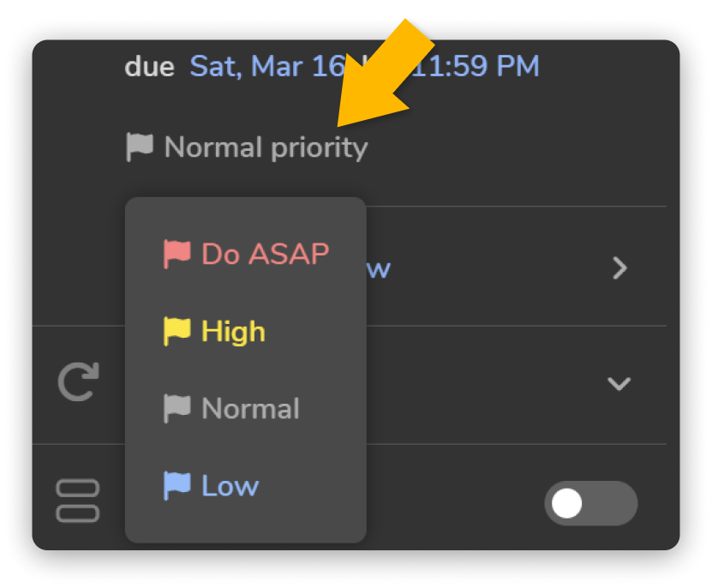Click the red flag icon next to Do ASAP
This screenshot has height=588, width=712.
pos(177,253)
